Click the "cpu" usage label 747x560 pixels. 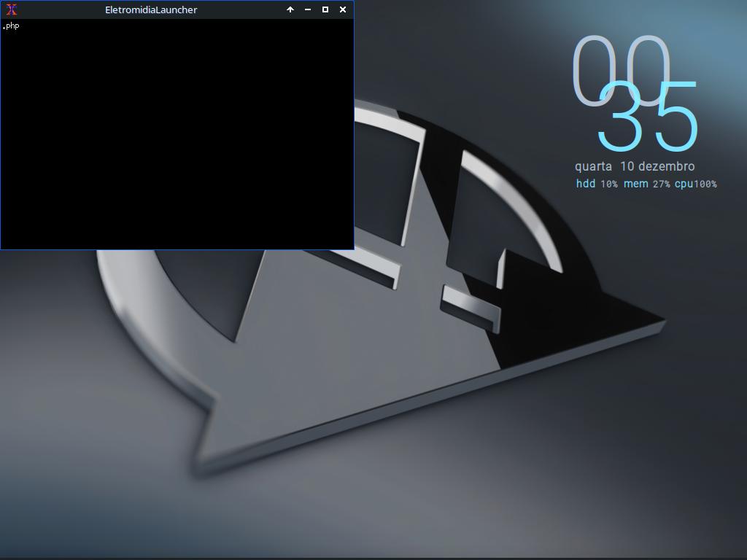684,184
